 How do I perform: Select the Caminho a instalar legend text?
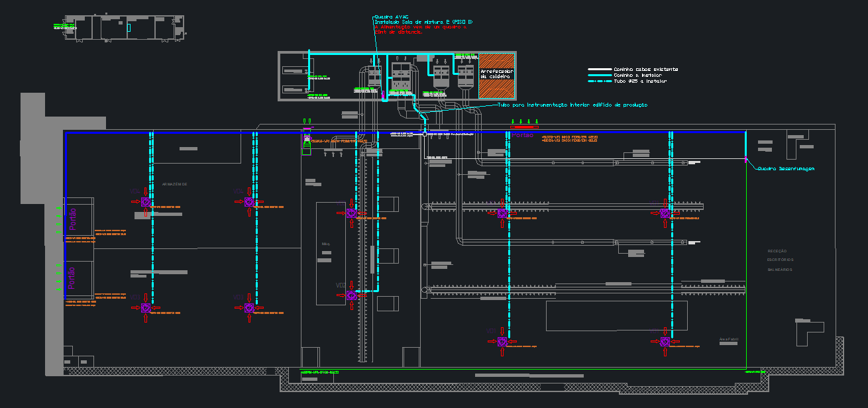click(637, 75)
